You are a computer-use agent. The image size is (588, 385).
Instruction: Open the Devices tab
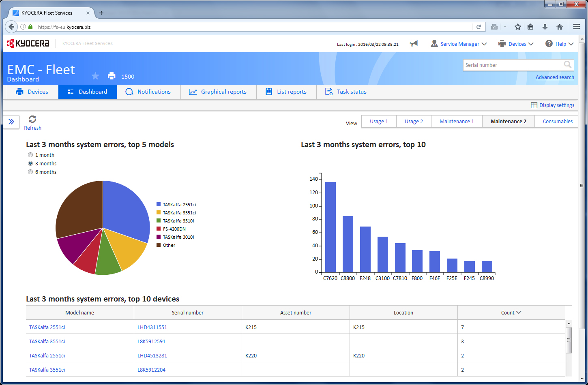pyautogui.click(x=32, y=92)
